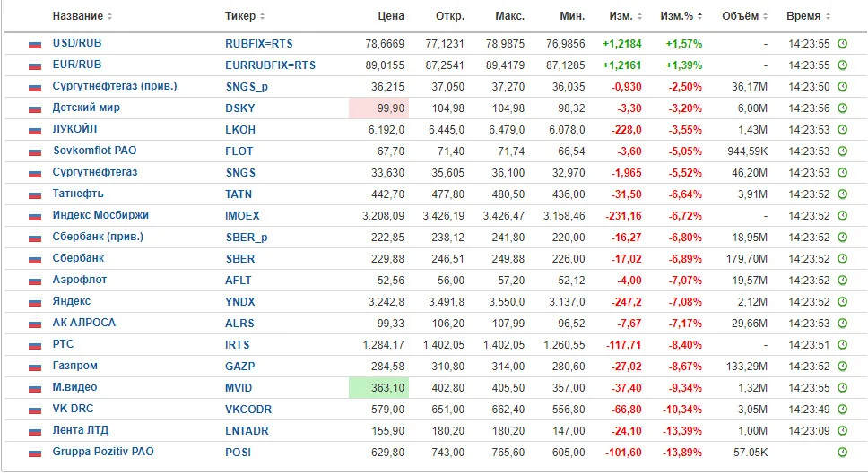Click clock icon in the SNGS_p row
This screenshot has width=868, height=475.
click(842, 86)
